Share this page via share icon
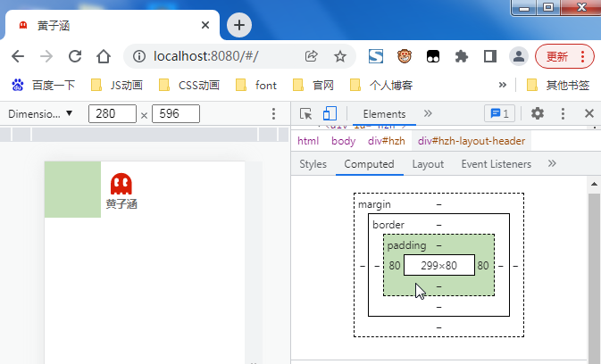This screenshot has height=364, width=601. point(312,56)
